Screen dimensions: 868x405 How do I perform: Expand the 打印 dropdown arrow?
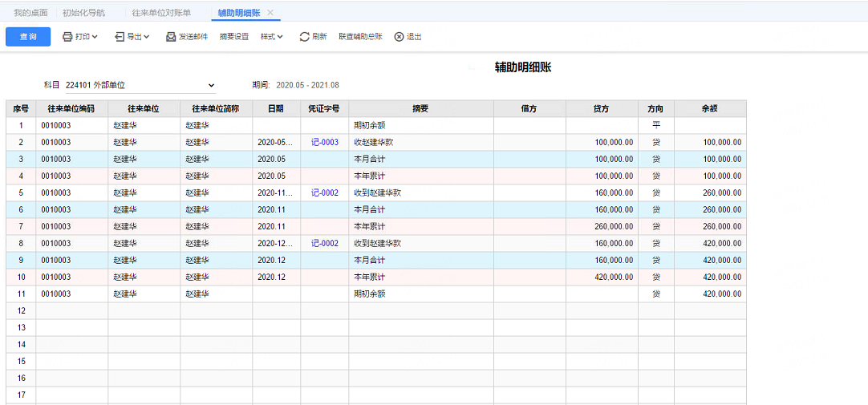coord(95,37)
